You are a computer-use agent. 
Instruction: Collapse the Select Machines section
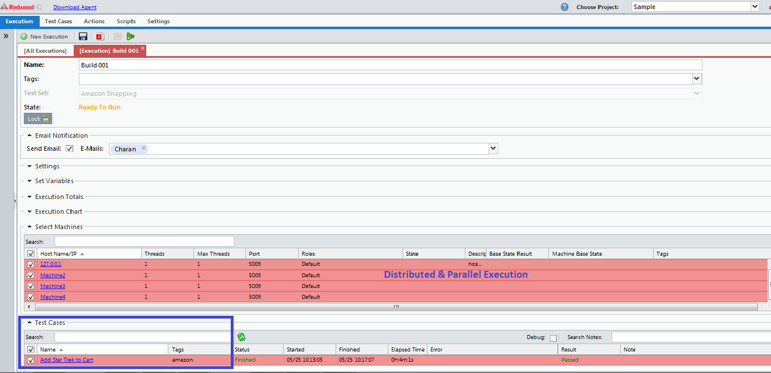tap(30, 227)
